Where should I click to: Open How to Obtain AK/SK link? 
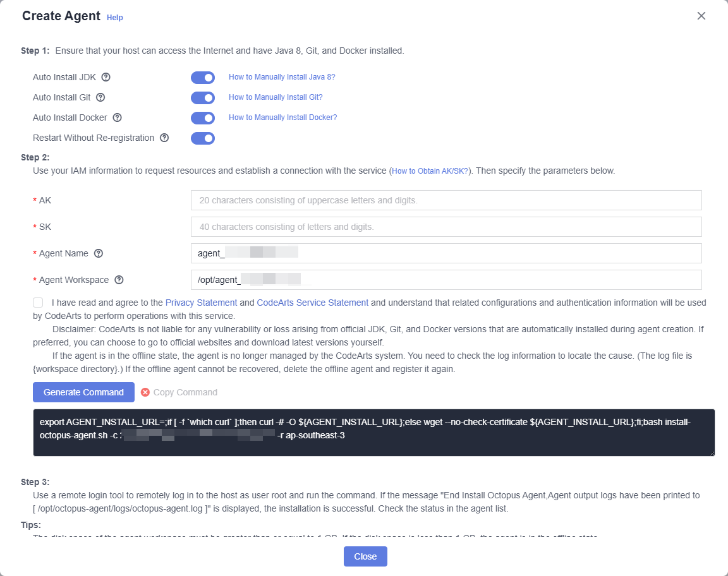tap(430, 171)
